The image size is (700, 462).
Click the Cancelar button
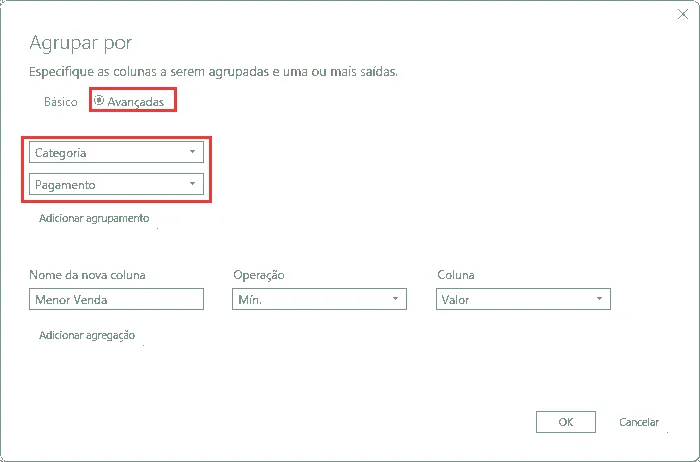[639, 422]
